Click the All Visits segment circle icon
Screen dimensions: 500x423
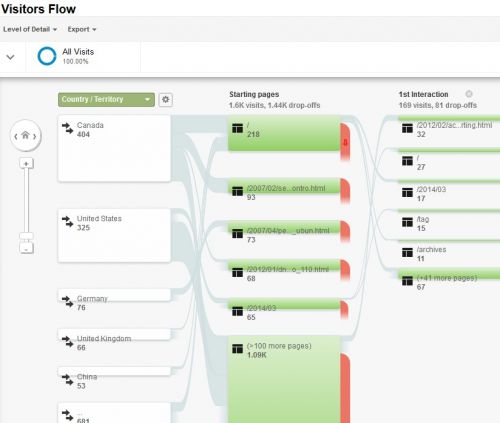coord(47,56)
